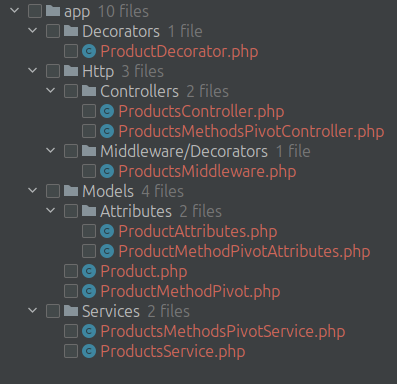Click the 'Middleware/Decorators' folder label
The image size is (397, 384).
[184, 151]
